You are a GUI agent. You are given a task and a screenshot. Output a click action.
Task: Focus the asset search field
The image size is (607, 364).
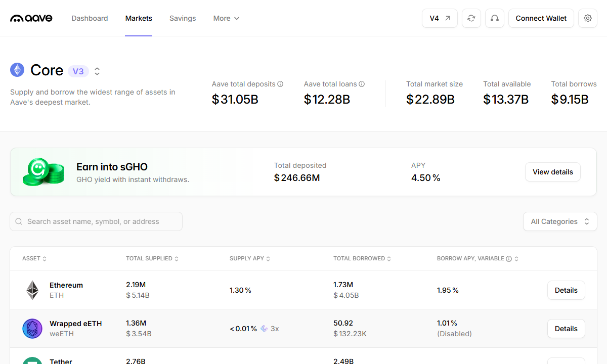pyautogui.click(x=96, y=221)
